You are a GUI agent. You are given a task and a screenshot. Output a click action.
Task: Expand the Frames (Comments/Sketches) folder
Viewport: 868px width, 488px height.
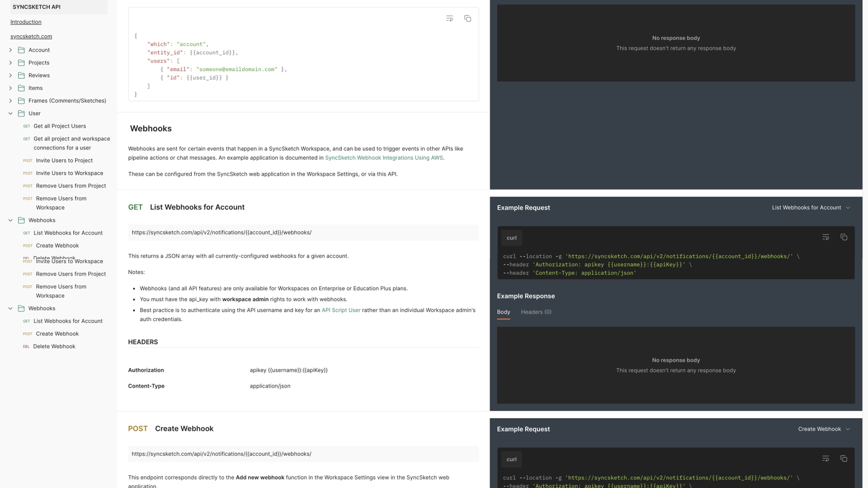click(x=10, y=101)
